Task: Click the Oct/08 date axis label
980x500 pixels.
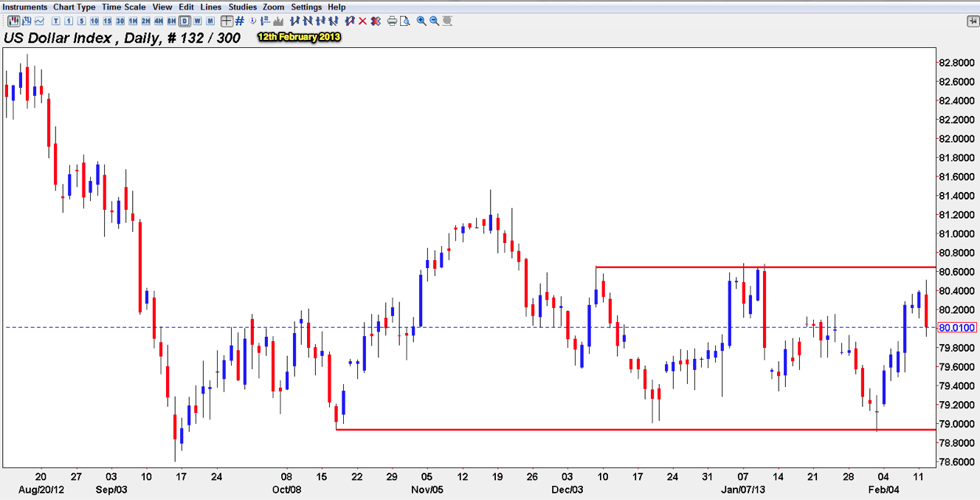Action: coord(286,489)
